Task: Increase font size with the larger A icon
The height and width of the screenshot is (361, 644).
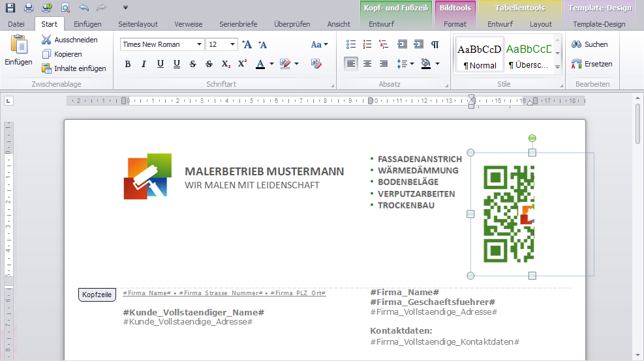Action: click(247, 44)
